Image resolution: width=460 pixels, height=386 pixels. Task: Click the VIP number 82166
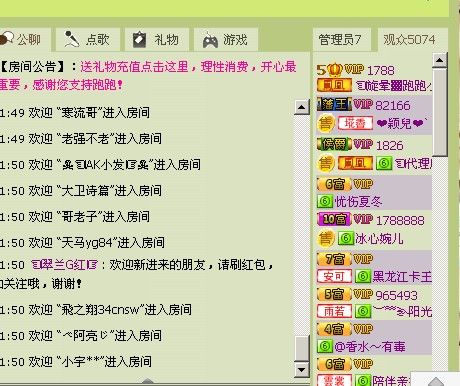point(393,105)
